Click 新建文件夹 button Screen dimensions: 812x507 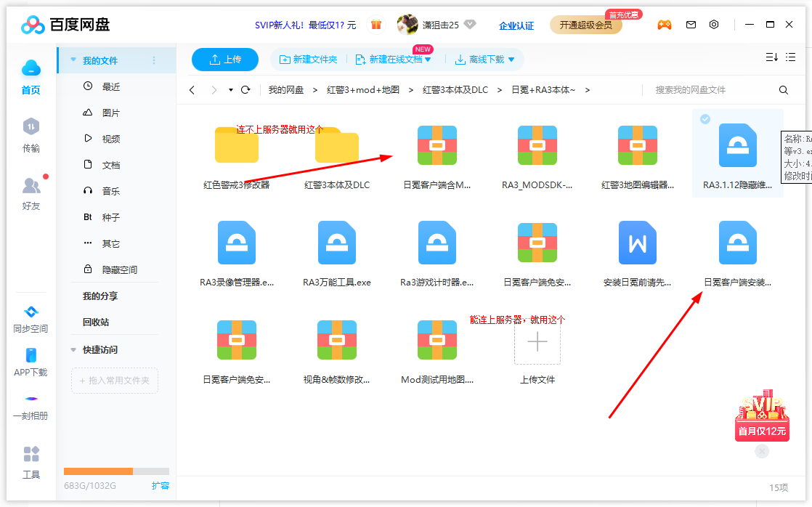[309, 60]
